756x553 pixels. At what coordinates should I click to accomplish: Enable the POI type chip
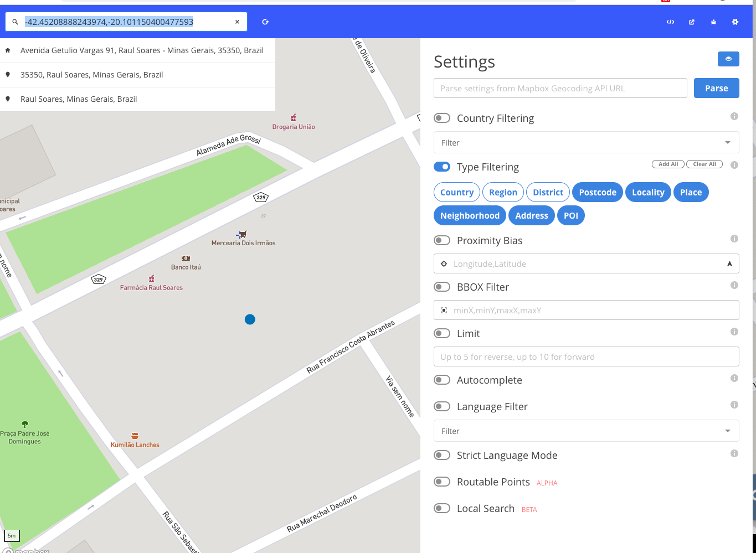tap(571, 215)
